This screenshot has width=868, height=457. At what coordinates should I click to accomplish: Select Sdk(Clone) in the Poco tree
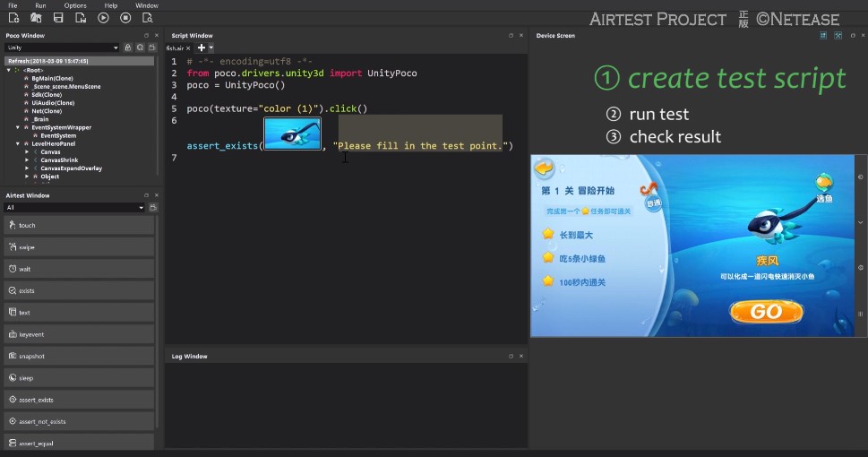tap(47, 95)
